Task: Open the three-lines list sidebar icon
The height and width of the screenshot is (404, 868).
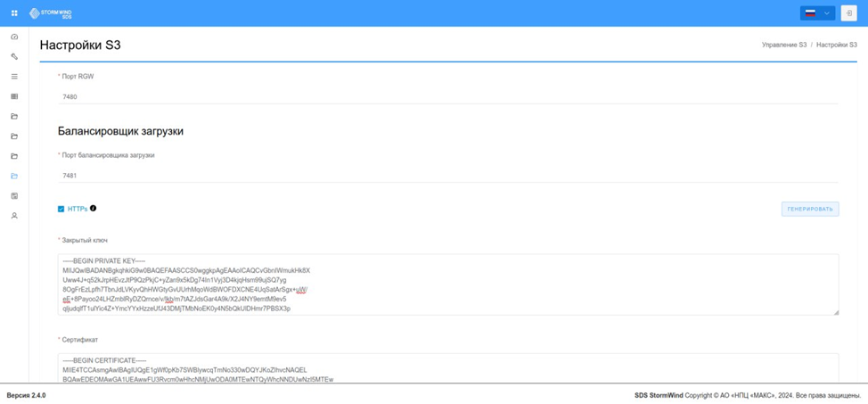Action: point(14,77)
